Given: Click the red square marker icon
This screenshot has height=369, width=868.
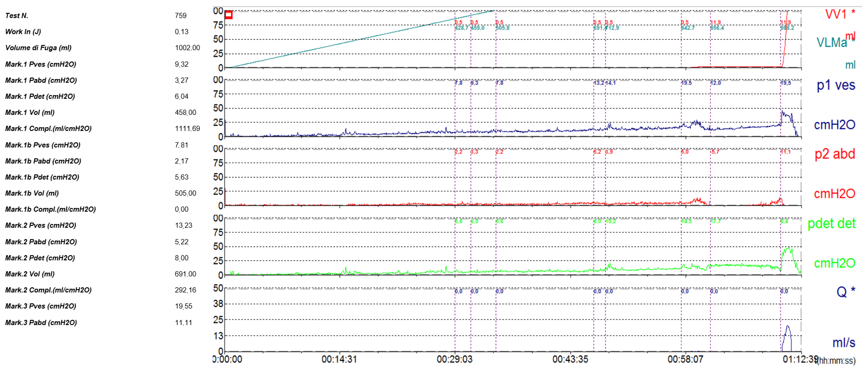Looking at the screenshot, I should point(229,15).
